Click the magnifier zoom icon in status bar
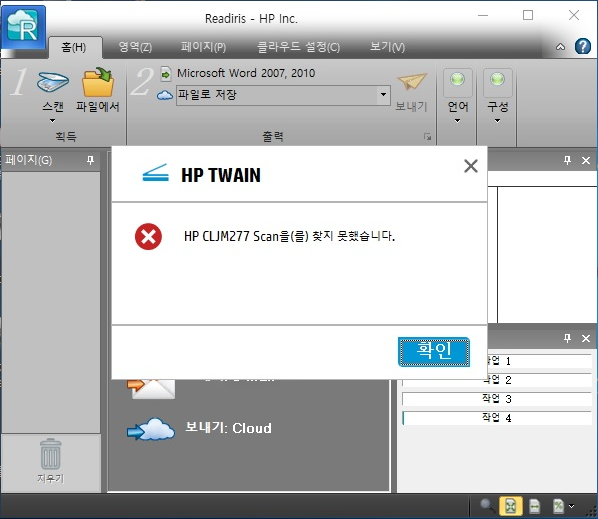598x519 pixels. (x=487, y=506)
